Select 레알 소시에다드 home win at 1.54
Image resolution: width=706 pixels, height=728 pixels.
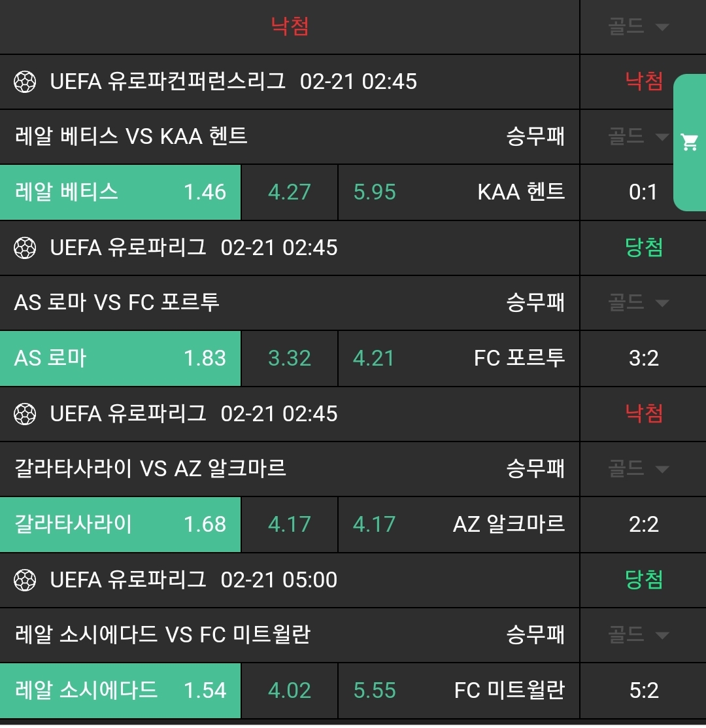point(120,691)
